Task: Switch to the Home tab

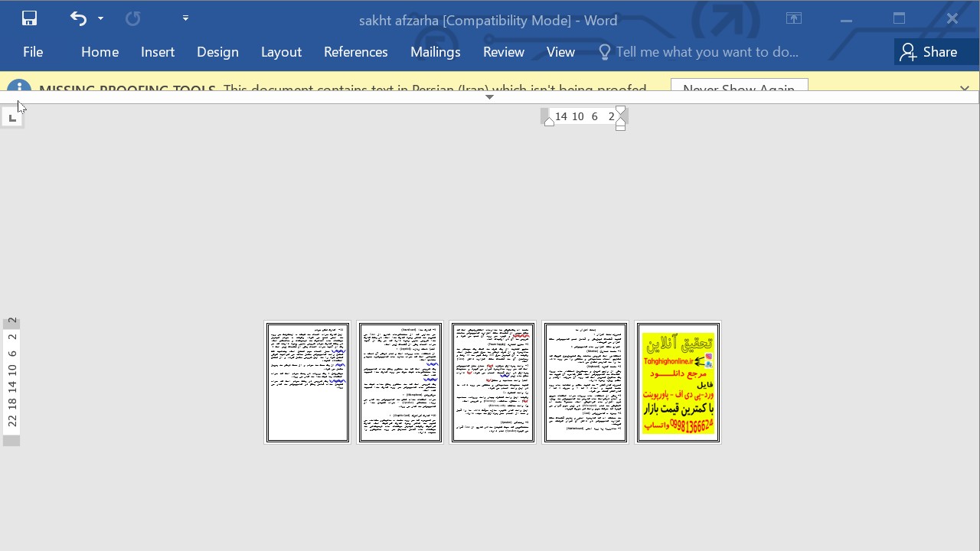Action: [100, 52]
